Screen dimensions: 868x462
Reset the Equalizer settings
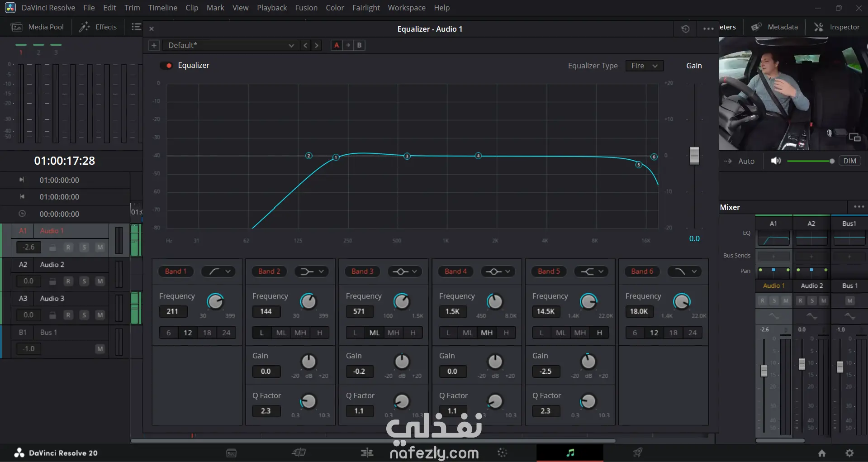pyautogui.click(x=685, y=29)
